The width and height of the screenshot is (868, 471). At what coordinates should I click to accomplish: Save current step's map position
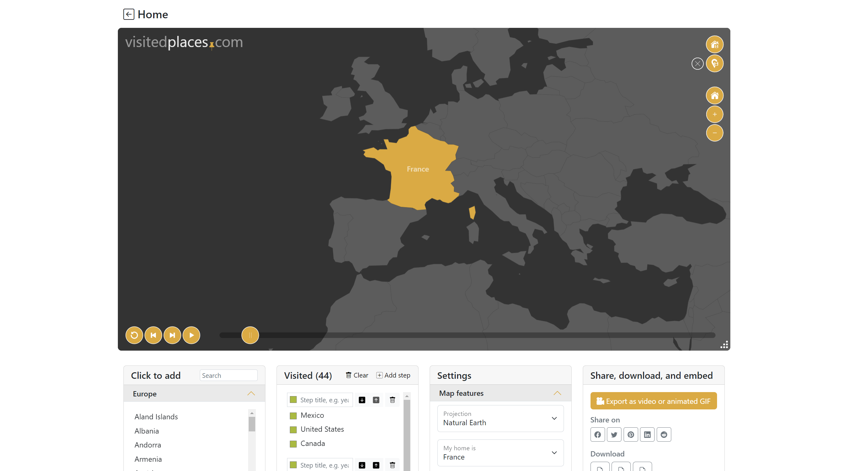(x=714, y=63)
